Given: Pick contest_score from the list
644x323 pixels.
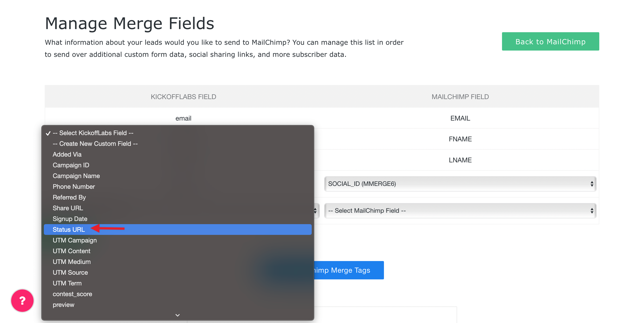Looking at the screenshot, I should (x=178, y=294).
